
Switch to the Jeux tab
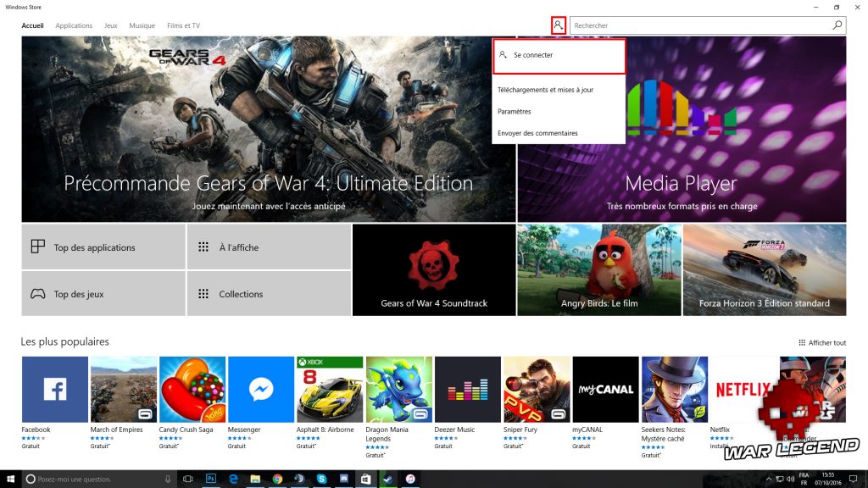111,25
